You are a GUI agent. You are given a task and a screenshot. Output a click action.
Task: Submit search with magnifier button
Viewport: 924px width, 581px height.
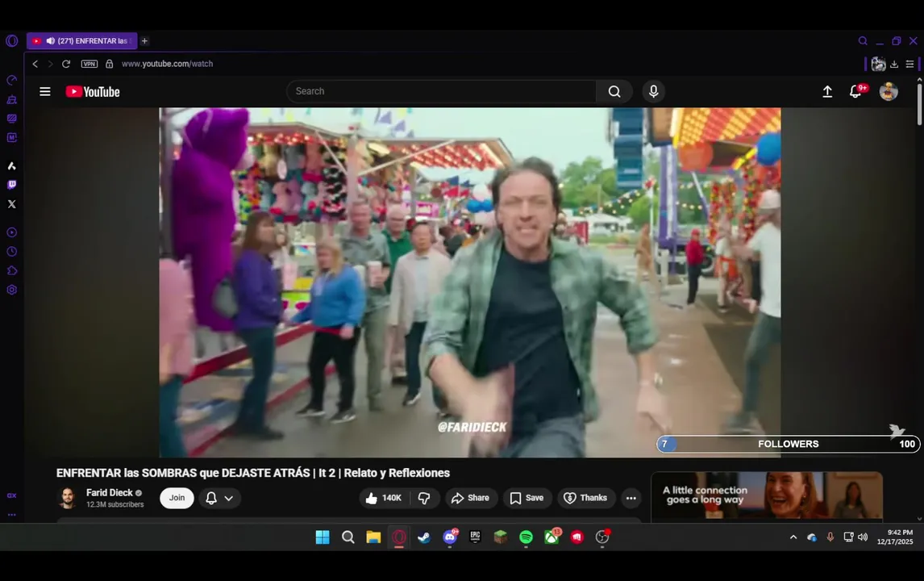(x=614, y=91)
